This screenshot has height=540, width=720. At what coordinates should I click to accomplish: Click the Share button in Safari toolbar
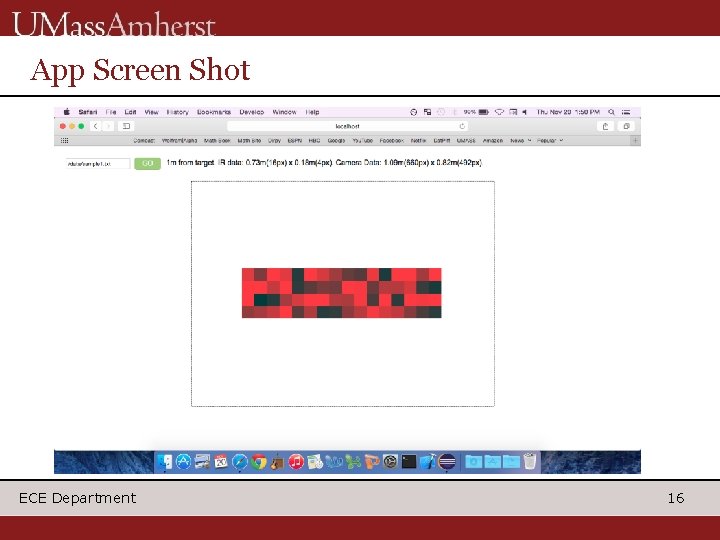[x=605, y=126]
